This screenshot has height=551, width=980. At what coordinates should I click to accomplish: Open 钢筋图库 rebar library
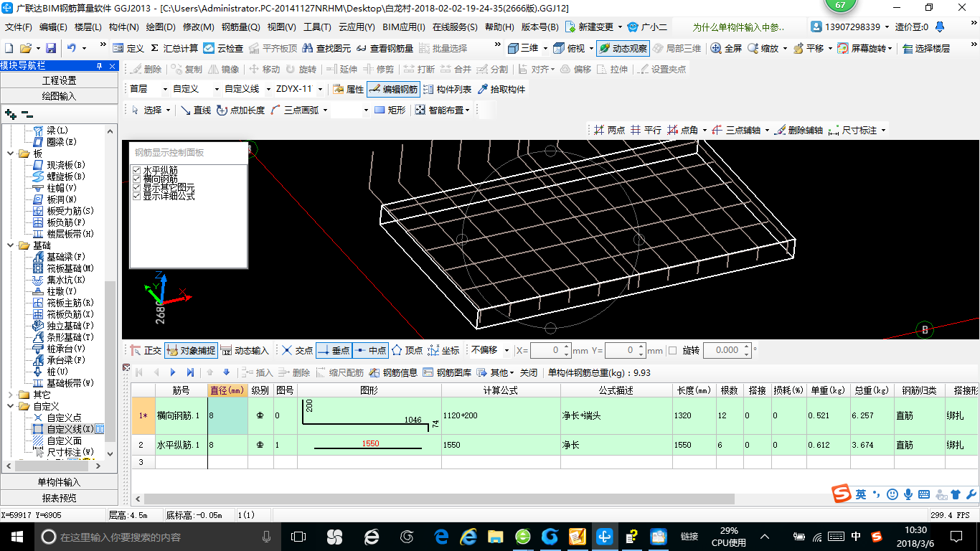tap(447, 372)
